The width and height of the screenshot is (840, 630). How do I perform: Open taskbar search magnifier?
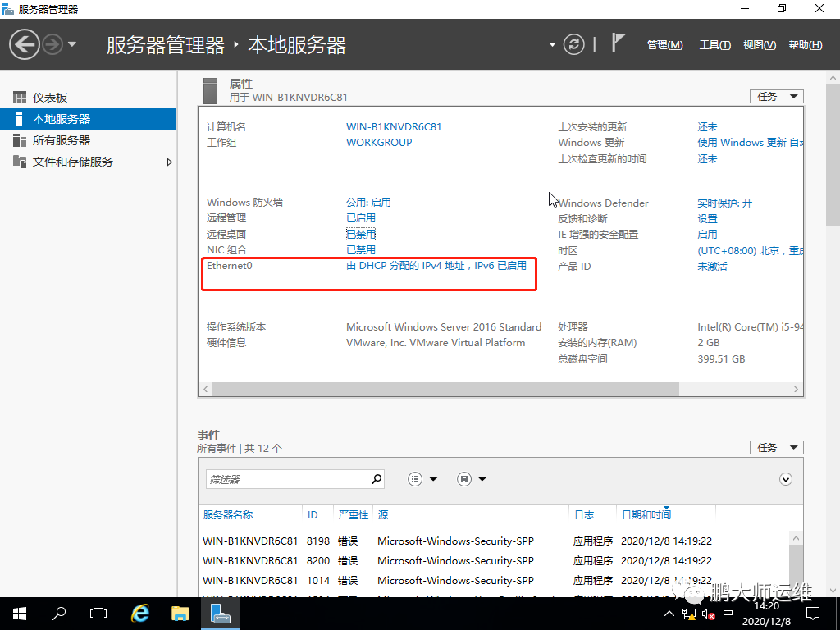(59, 614)
